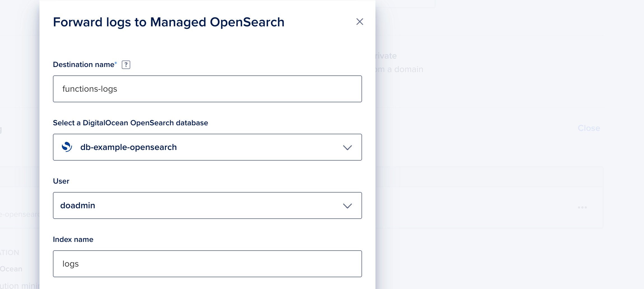Open the overflow ellipsis menu in the background

[x=582, y=207]
